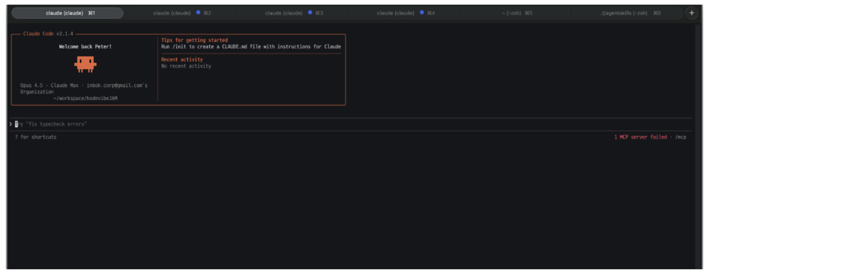Screen dimensions: 868x277
Task: Click the "Tips for getting started" heading
Action: tap(194, 40)
